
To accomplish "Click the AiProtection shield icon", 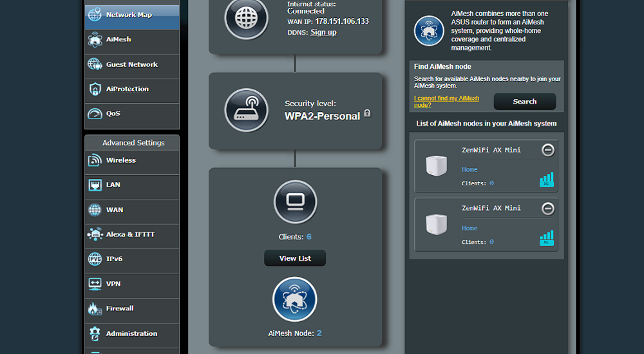I will [x=95, y=89].
